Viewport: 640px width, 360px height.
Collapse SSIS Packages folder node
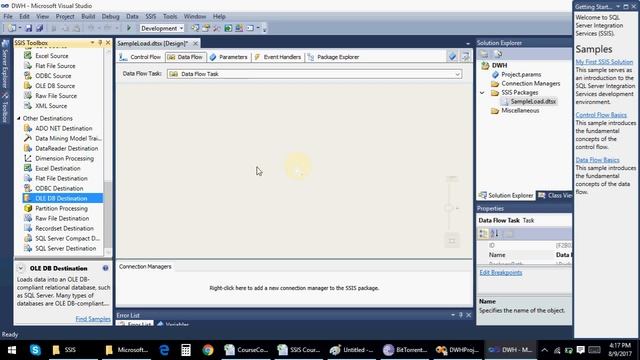pos(482,93)
